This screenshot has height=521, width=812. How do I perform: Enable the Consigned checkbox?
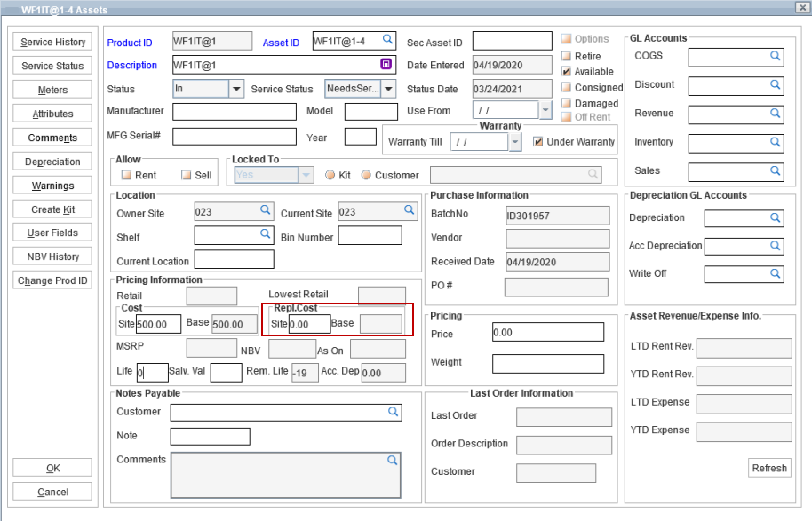coord(566,87)
